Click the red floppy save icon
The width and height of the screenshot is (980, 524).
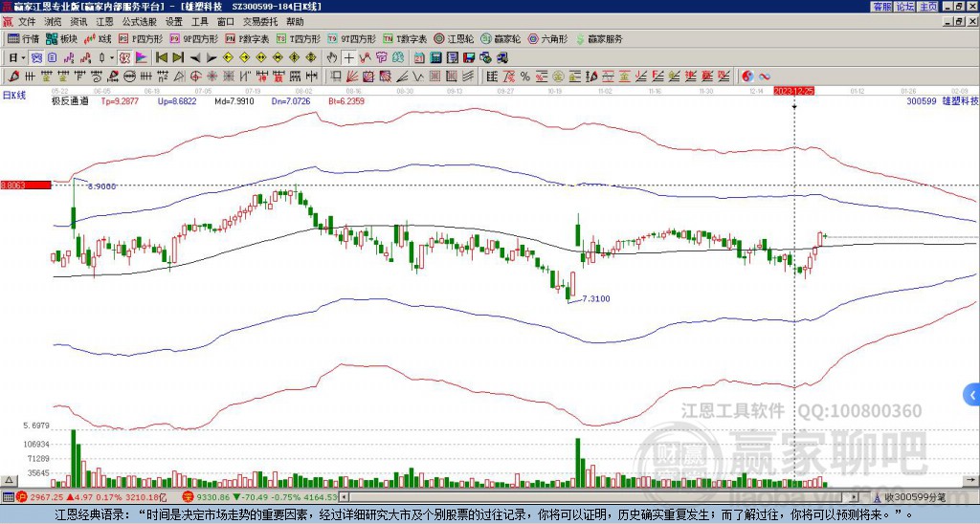click(x=469, y=58)
